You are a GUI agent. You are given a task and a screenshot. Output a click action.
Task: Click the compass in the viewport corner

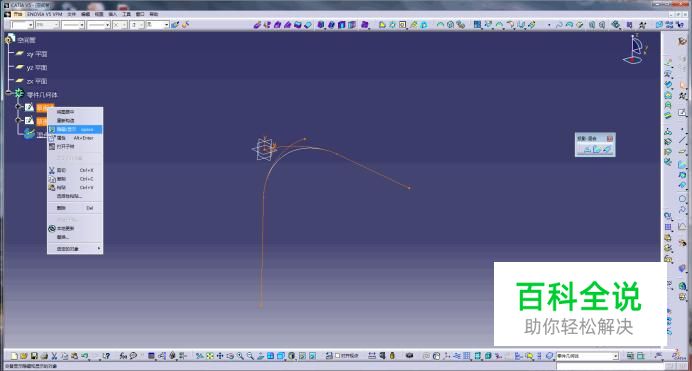coord(636,49)
